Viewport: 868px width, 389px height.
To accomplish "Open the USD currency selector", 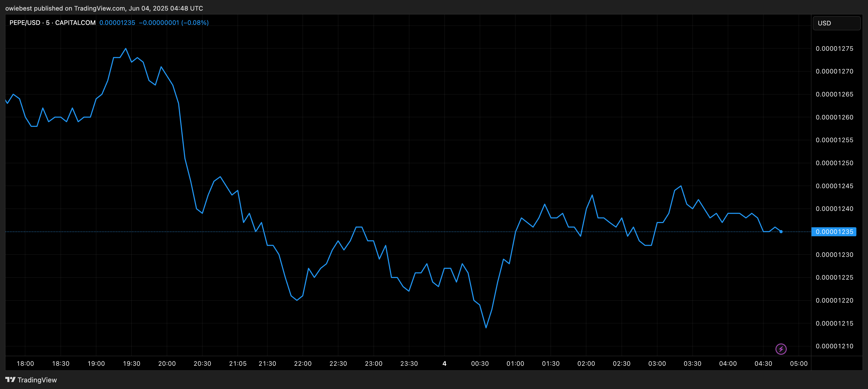I will (x=836, y=23).
